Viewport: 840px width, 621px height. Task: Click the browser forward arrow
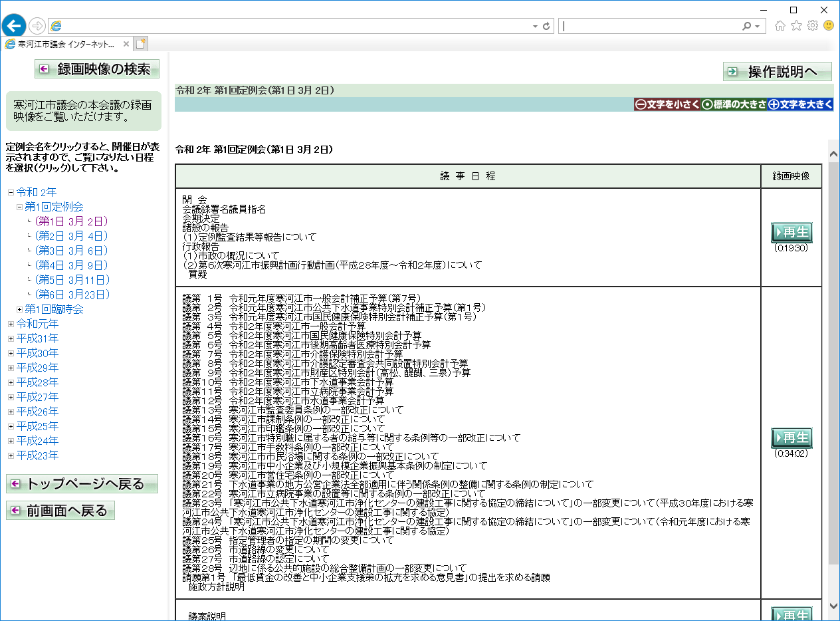pyautogui.click(x=37, y=26)
